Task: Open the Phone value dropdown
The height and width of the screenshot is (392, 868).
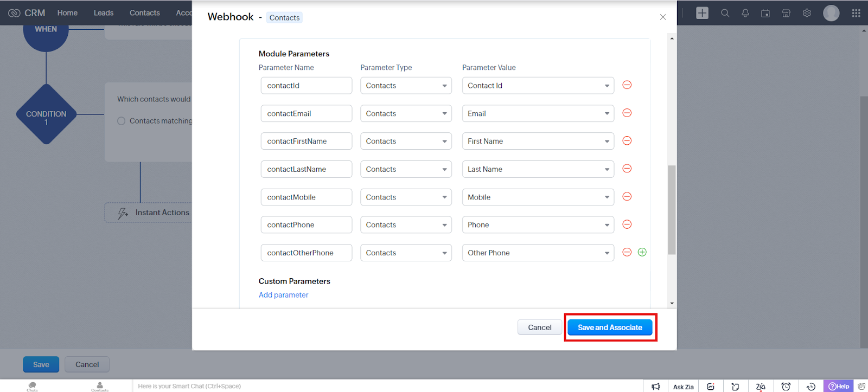Action: coord(538,225)
